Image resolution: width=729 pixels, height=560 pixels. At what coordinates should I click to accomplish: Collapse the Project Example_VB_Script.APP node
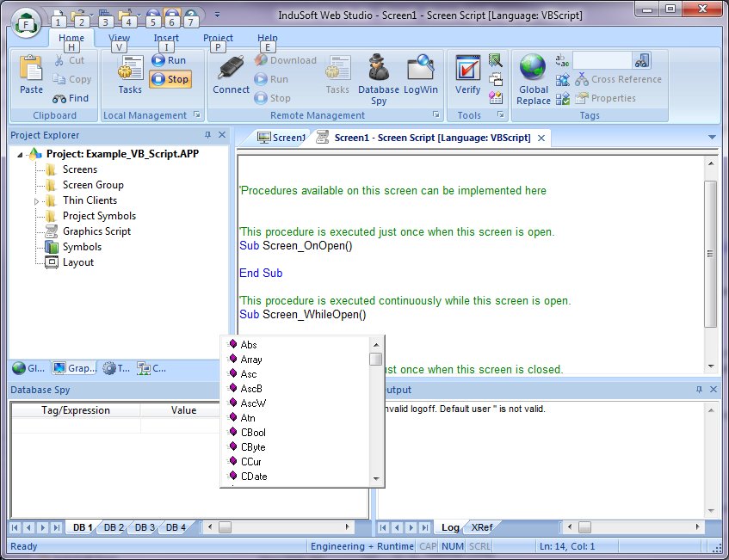point(20,154)
